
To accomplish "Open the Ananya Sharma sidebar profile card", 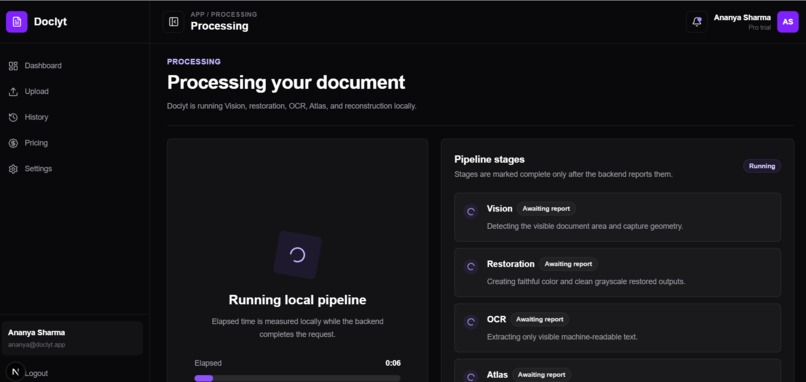I will pos(72,338).
